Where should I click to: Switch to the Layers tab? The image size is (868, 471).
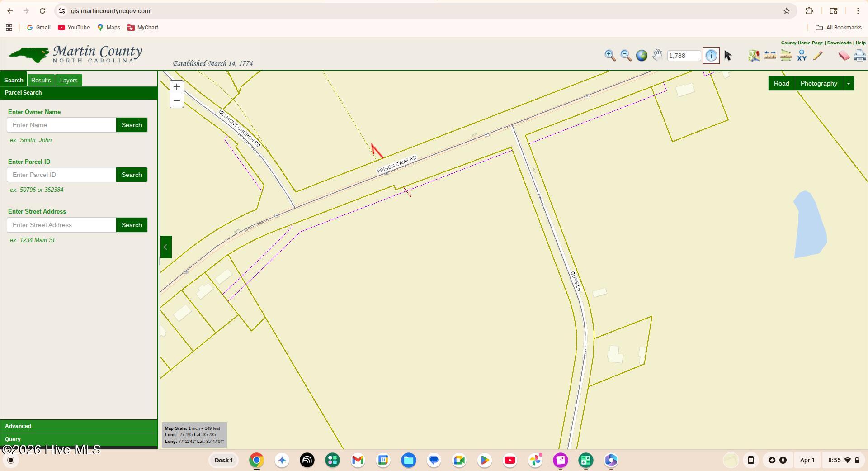(x=69, y=81)
